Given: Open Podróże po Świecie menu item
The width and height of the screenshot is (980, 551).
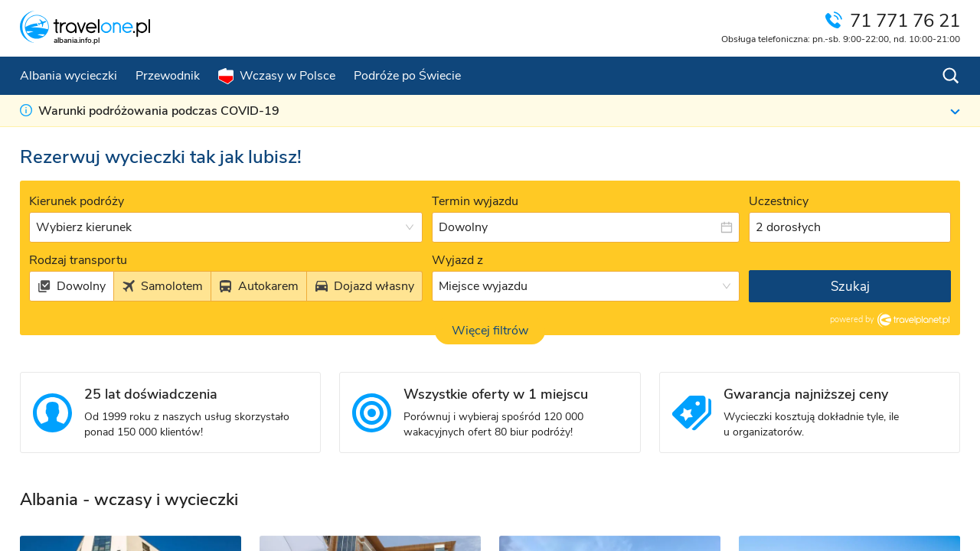Looking at the screenshot, I should point(407,76).
